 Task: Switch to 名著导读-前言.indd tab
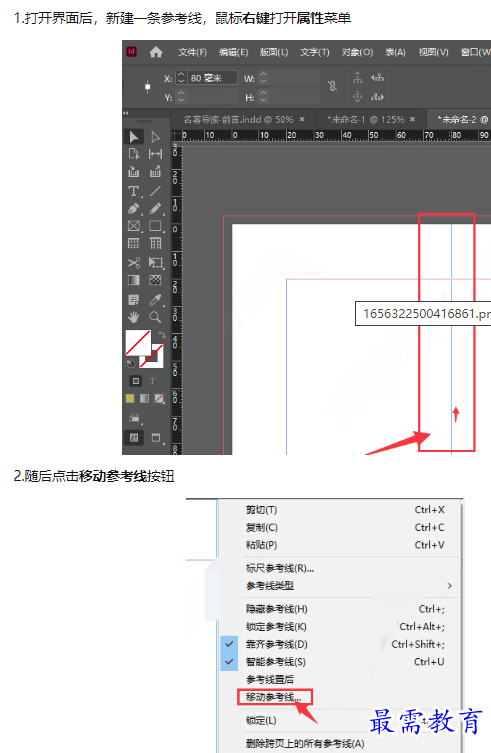pyautogui.click(x=238, y=119)
